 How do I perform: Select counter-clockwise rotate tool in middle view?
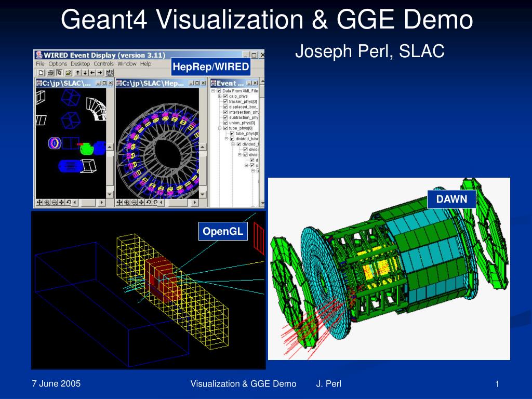(x=148, y=202)
